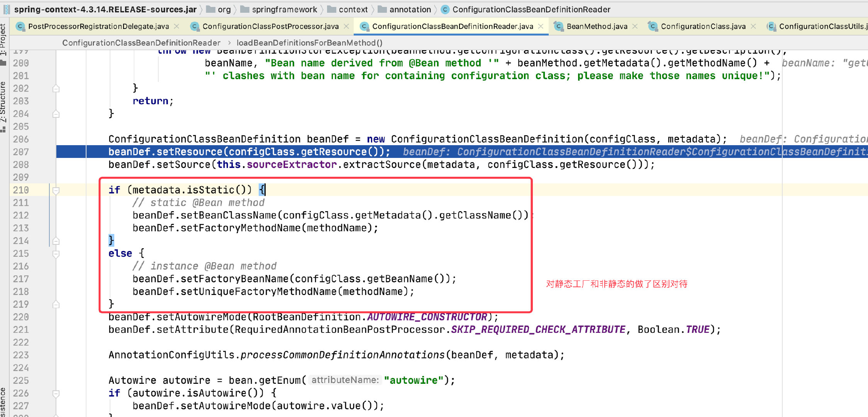Open the Structure tool window
This screenshot has width=868, height=417.
[x=3, y=106]
